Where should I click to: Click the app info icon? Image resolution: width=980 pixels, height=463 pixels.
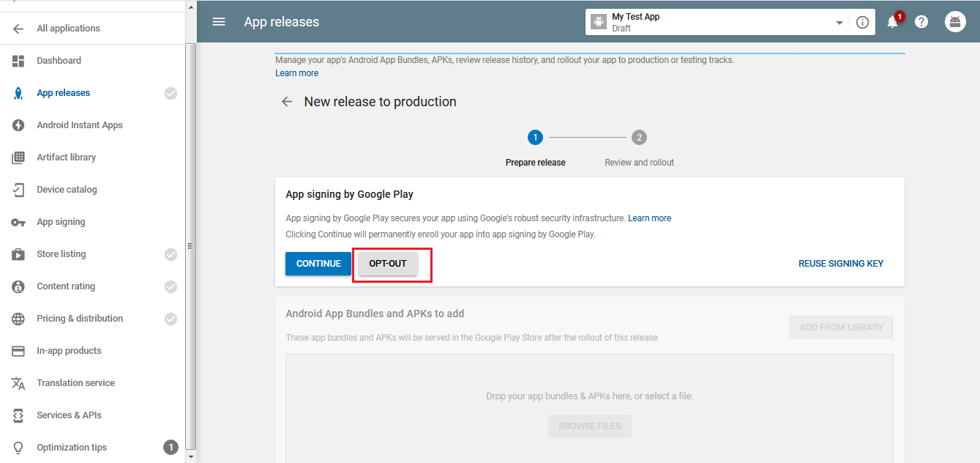click(x=862, y=22)
